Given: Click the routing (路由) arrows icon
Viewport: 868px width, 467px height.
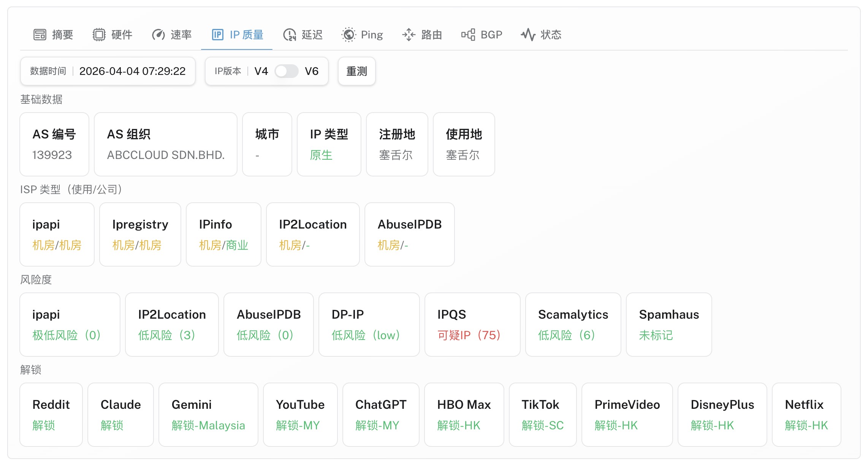Looking at the screenshot, I should (x=409, y=35).
